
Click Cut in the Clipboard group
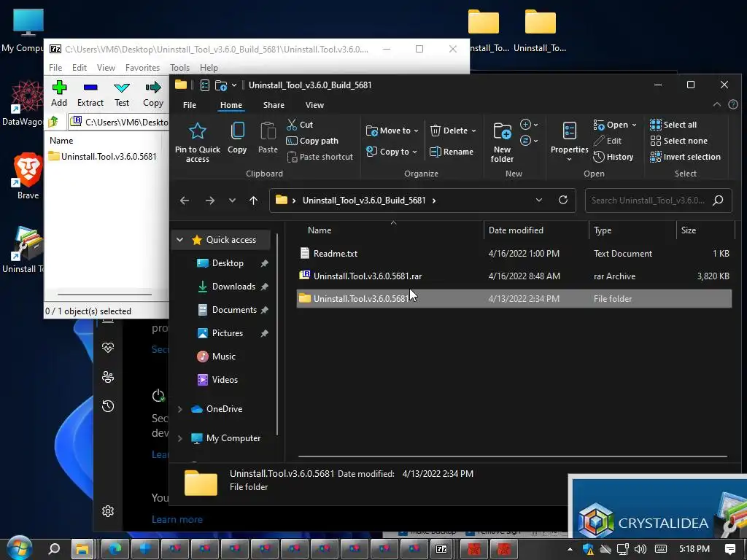click(x=300, y=125)
